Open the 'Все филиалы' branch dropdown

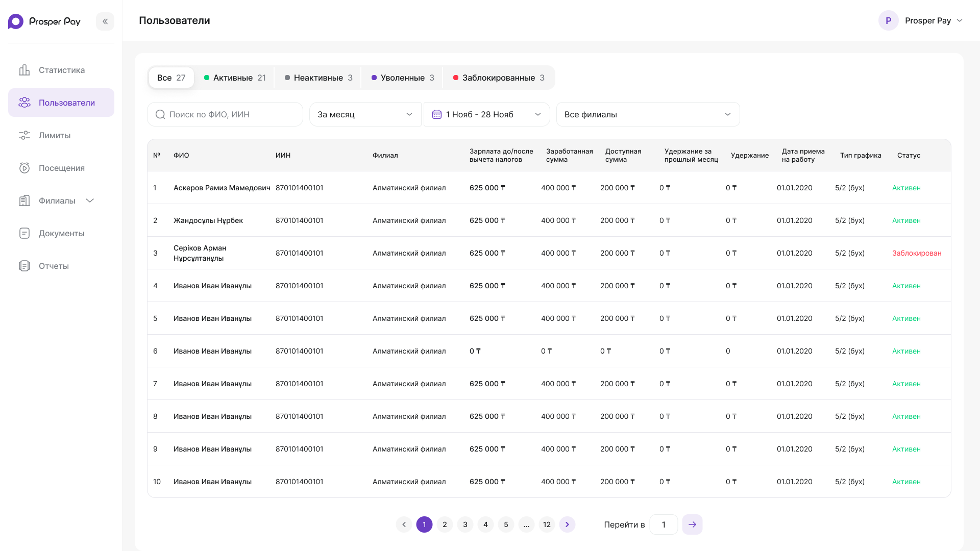click(648, 114)
